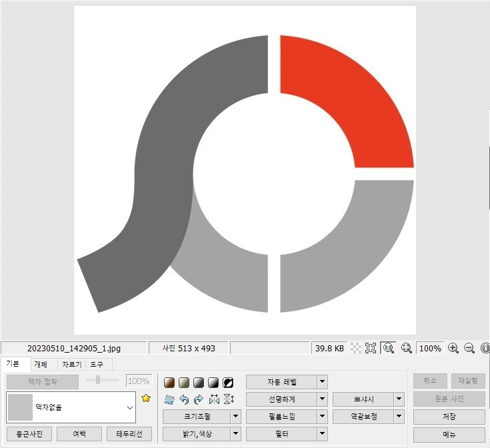Open the blue arbitrary-rotate tool icon
Image resolution: width=490 pixels, height=448 pixels.
click(169, 399)
